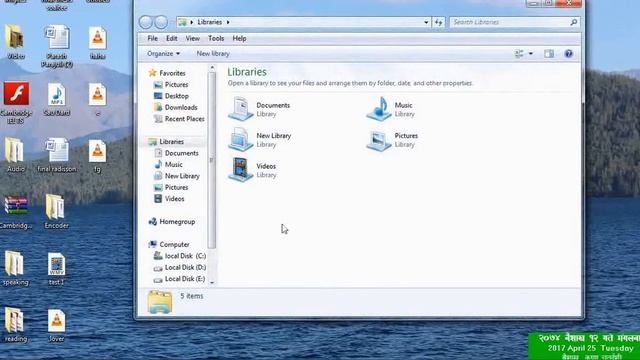Image resolution: width=640 pixels, height=360 pixels.
Task: Open the Tools menu
Action: click(x=216, y=38)
